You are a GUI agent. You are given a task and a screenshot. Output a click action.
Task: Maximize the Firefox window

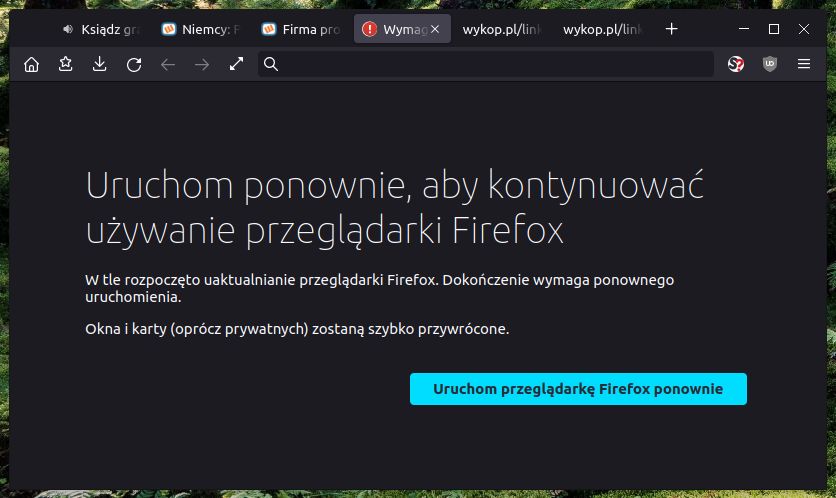coord(774,29)
